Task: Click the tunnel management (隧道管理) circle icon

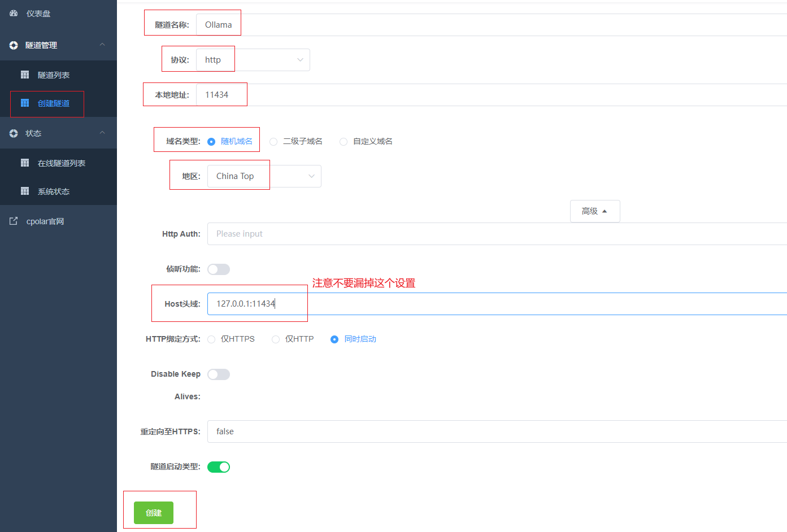Action: coord(14,45)
